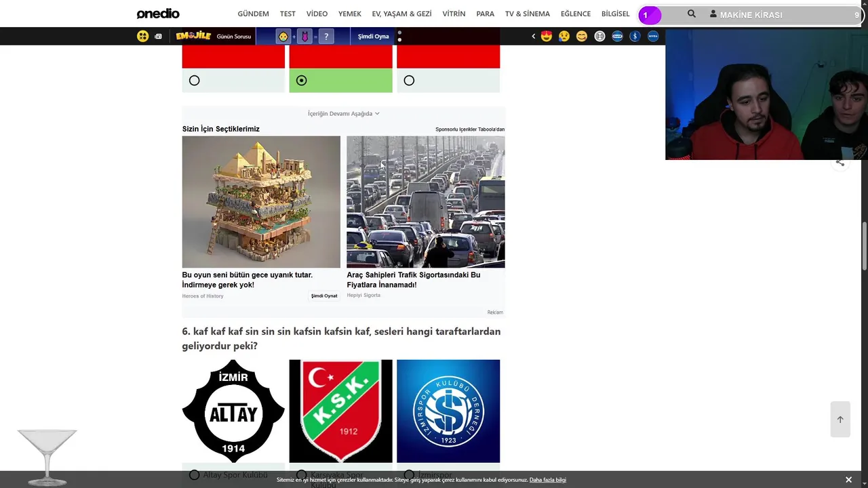
Task: Click the heart-eyes emoji reaction
Action: 547,36
